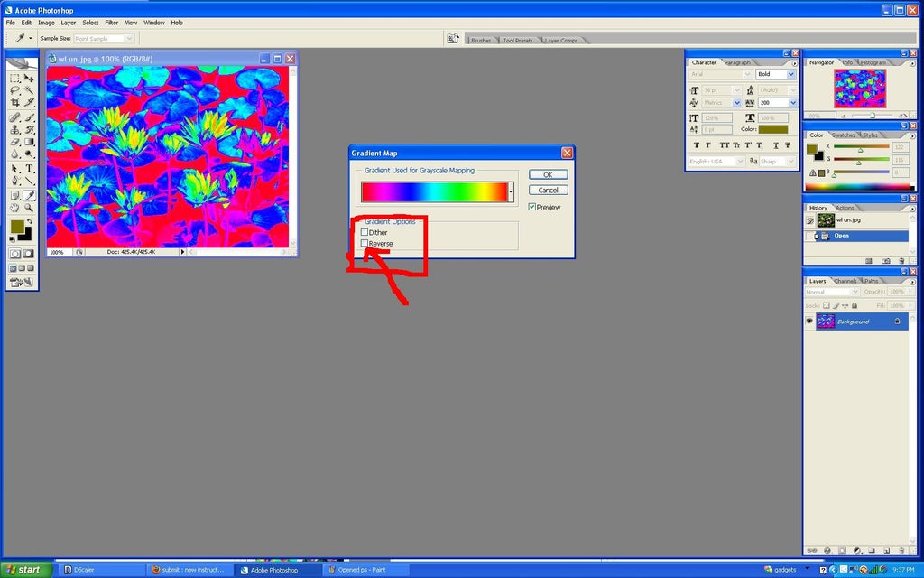Open gradient picker dropdown arrow
This screenshot has width=924, height=578.
point(511,192)
